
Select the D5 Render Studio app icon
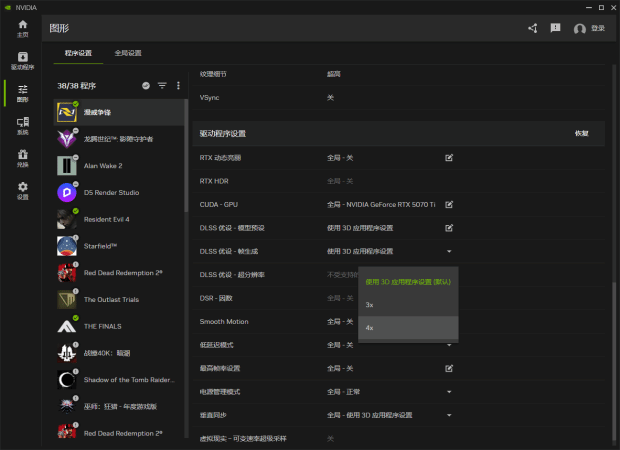click(x=67, y=193)
